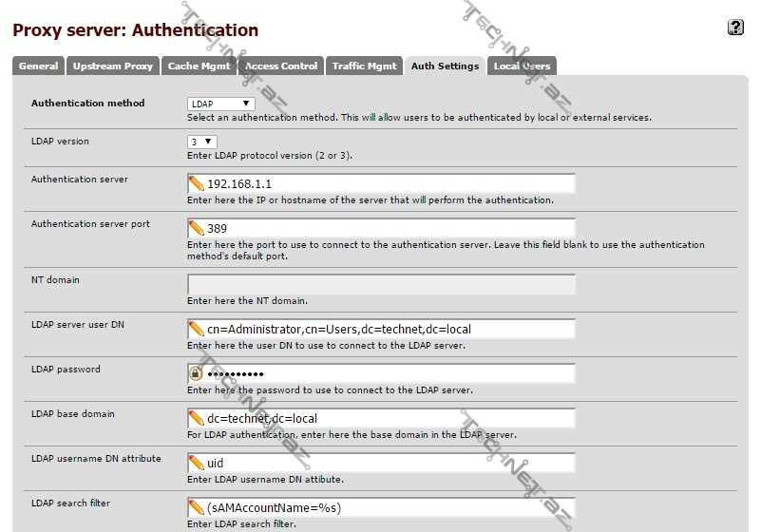Click pencil icon in username DN attribute field

click(x=197, y=463)
